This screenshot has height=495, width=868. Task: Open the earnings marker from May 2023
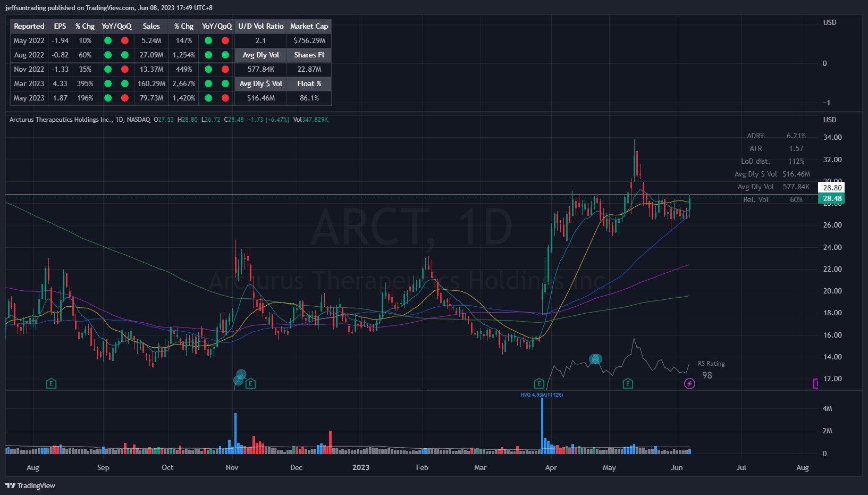pos(628,383)
